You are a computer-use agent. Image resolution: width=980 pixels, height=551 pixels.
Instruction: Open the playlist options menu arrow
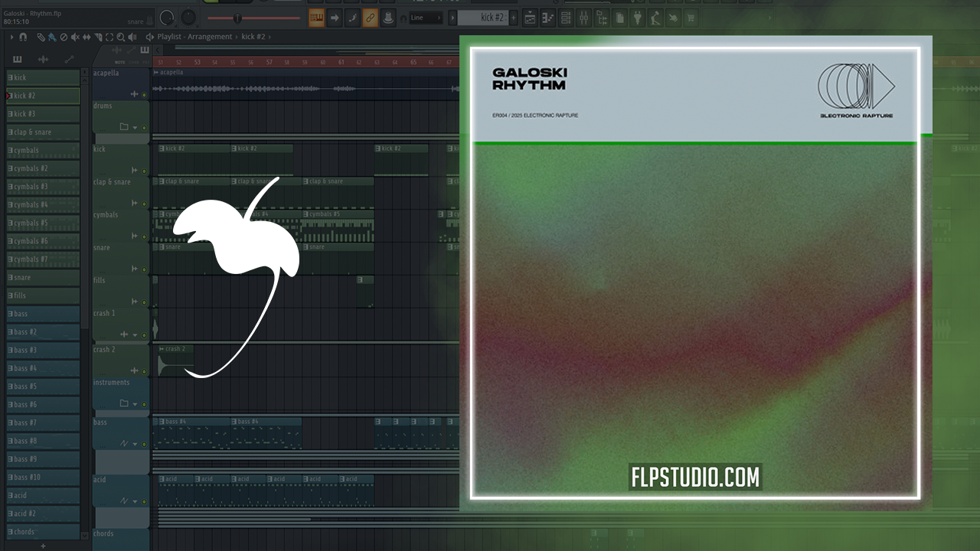11,37
